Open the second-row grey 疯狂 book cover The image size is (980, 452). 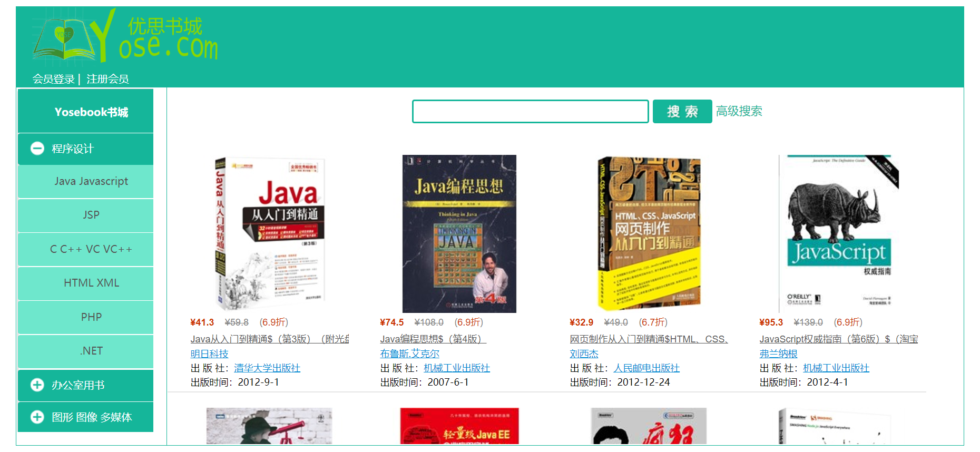[x=649, y=426]
